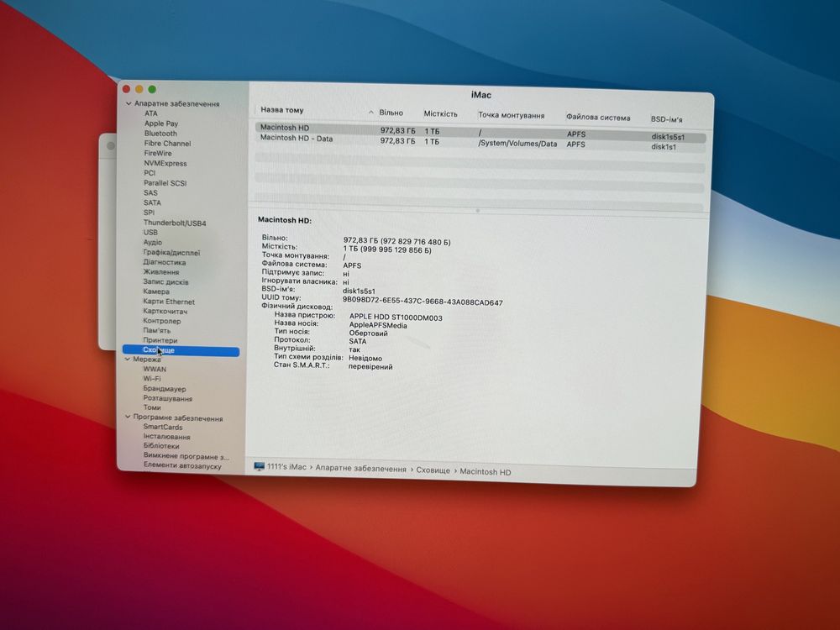
Task: Open Інсталювання entry
Action: coord(166,437)
